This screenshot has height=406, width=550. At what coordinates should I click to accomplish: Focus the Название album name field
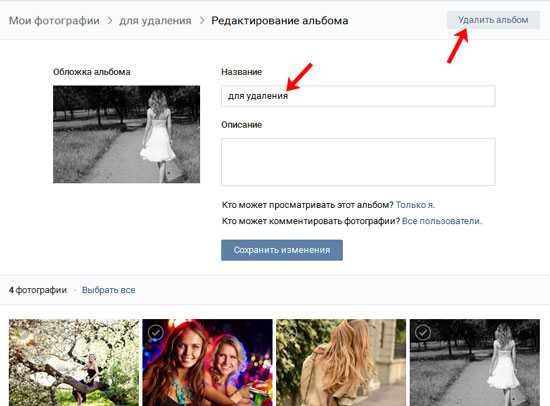click(358, 96)
